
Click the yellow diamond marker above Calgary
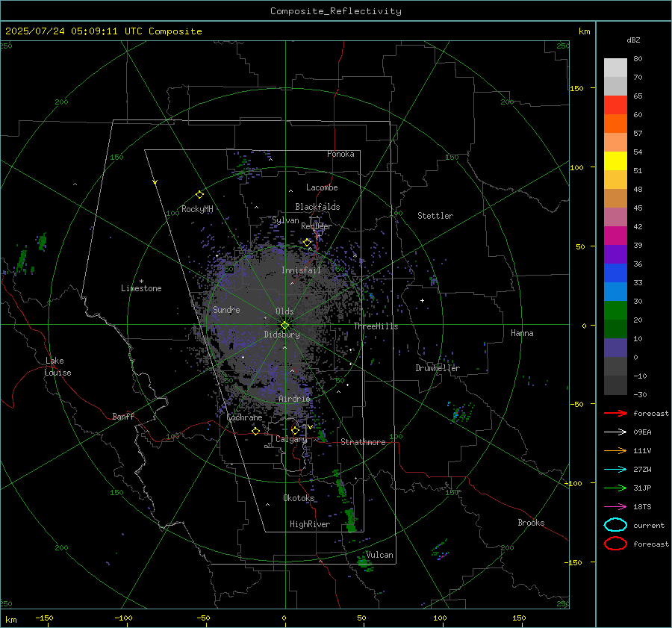pyautogui.click(x=295, y=430)
